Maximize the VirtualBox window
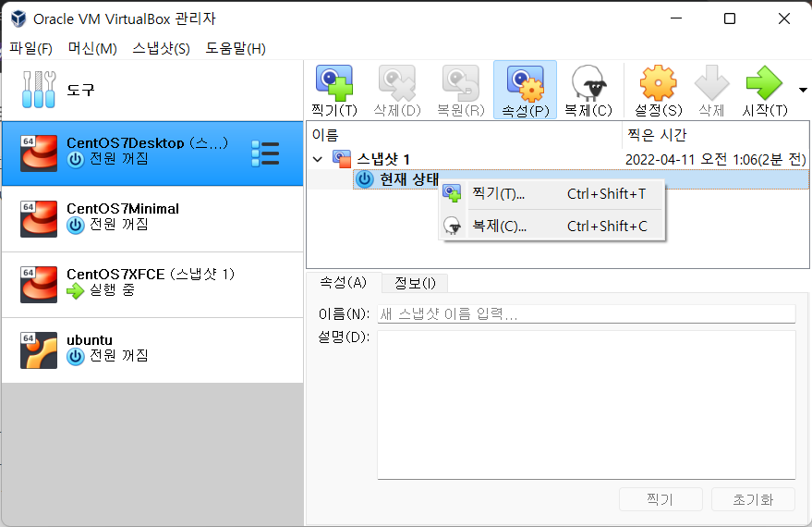Screen dimensions: 812x527 coord(730,18)
